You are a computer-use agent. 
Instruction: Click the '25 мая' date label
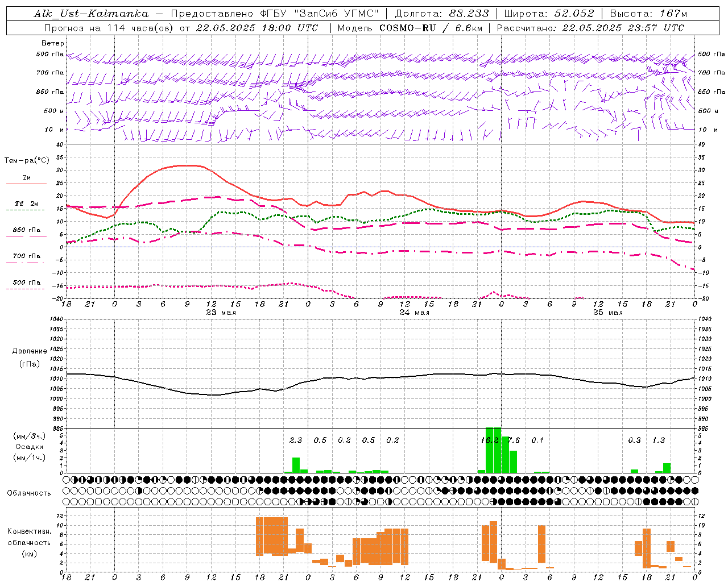click(608, 313)
